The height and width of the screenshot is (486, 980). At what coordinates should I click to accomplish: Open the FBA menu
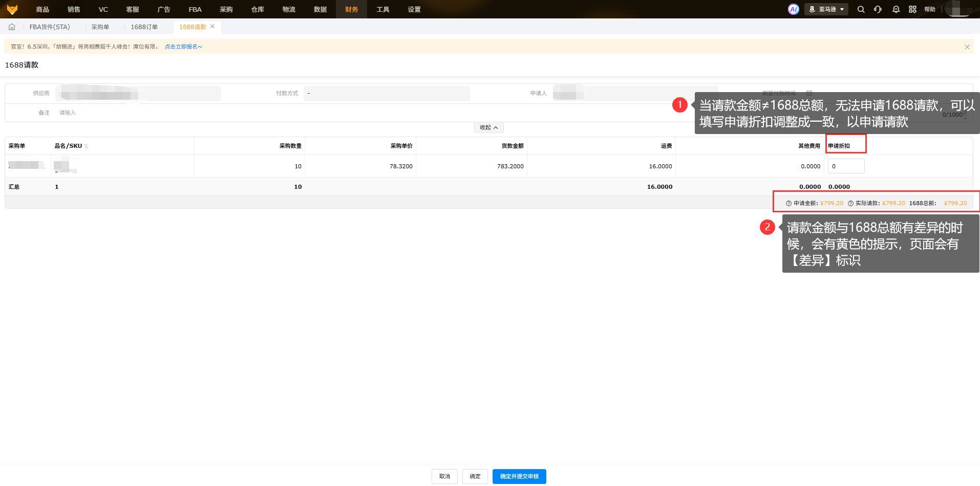click(x=195, y=9)
